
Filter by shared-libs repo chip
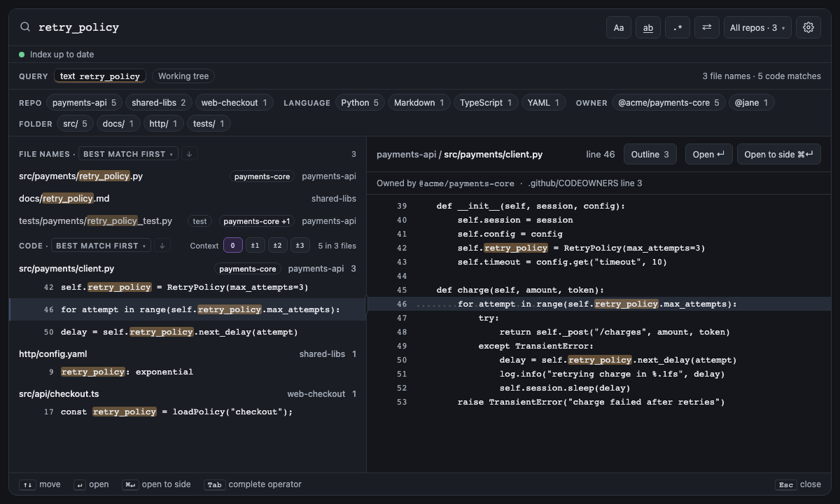159,103
